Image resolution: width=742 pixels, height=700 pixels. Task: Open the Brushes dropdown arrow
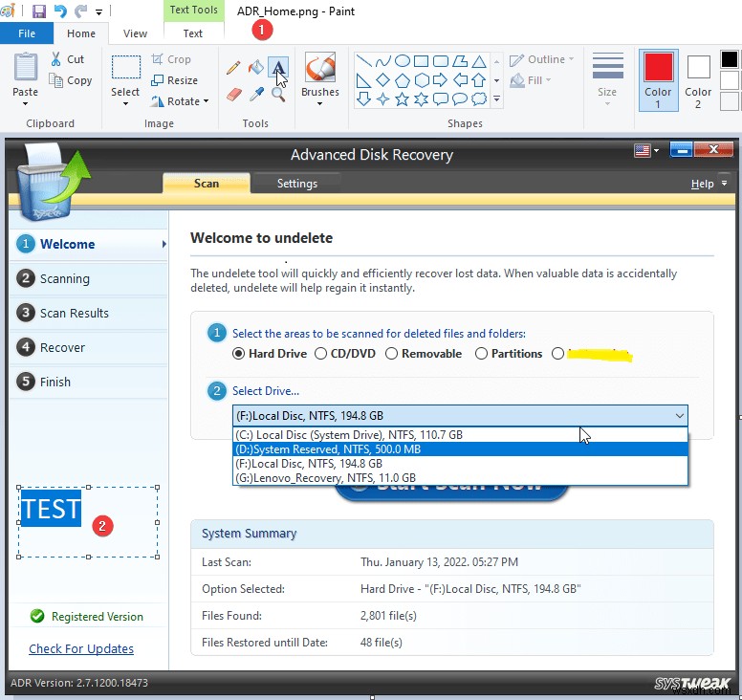point(320,103)
